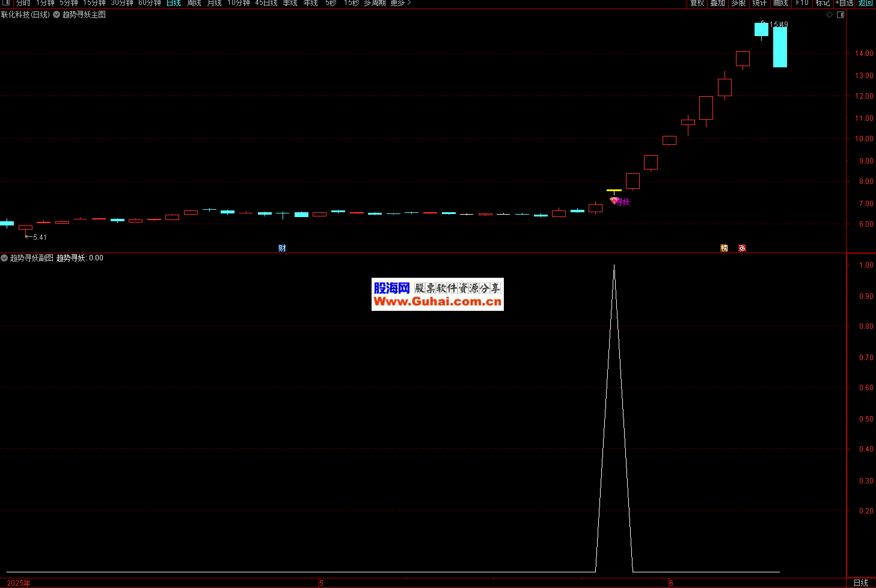Click the 趋势寻妖主图 indicator label
The height and width of the screenshot is (588, 876).
(84, 14)
